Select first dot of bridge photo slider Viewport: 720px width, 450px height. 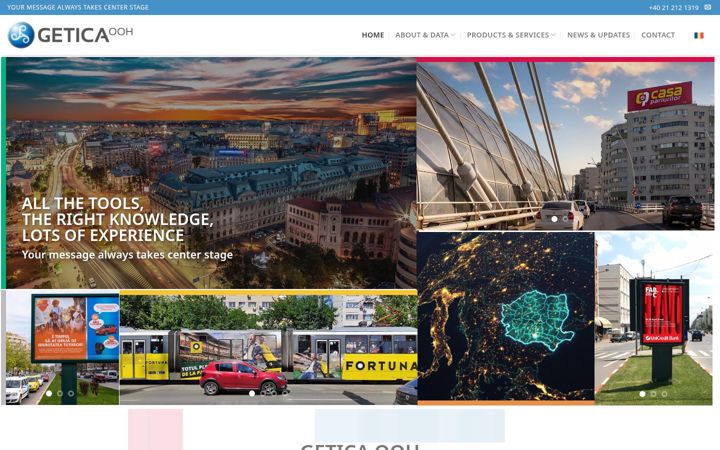pos(554,219)
